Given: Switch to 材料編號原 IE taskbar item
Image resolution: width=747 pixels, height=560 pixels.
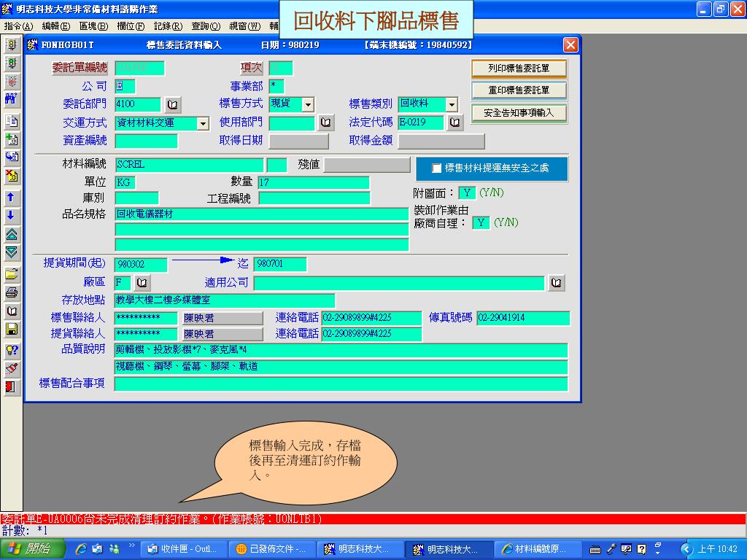Looking at the screenshot, I should coord(538,549).
